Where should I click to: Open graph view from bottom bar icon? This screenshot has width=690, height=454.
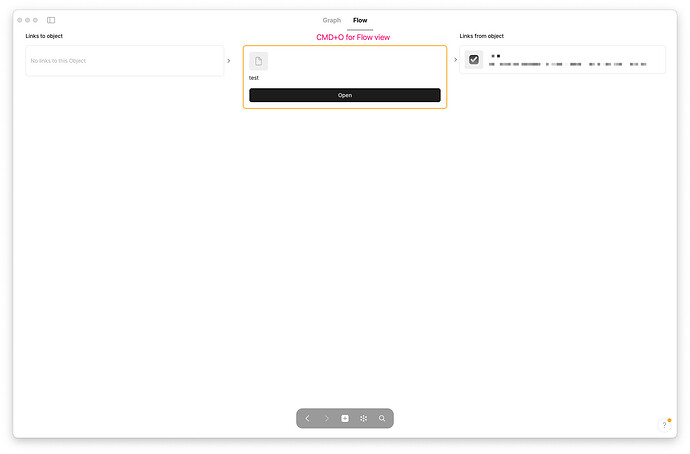point(363,418)
